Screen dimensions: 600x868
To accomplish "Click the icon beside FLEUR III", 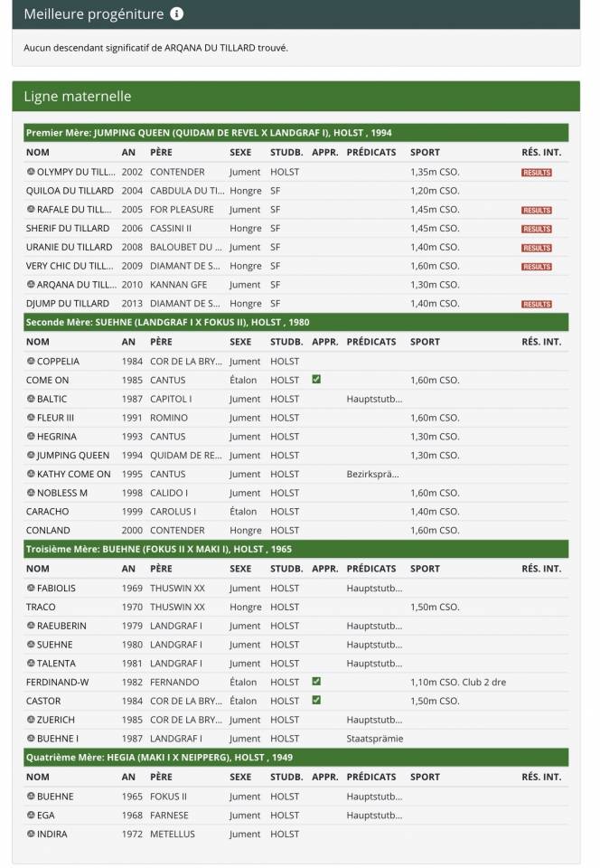I will pos(31,418).
